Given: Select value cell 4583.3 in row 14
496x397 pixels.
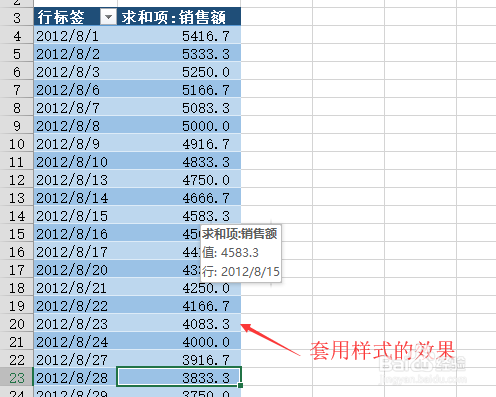Looking at the screenshot, I should [x=179, y=216].
